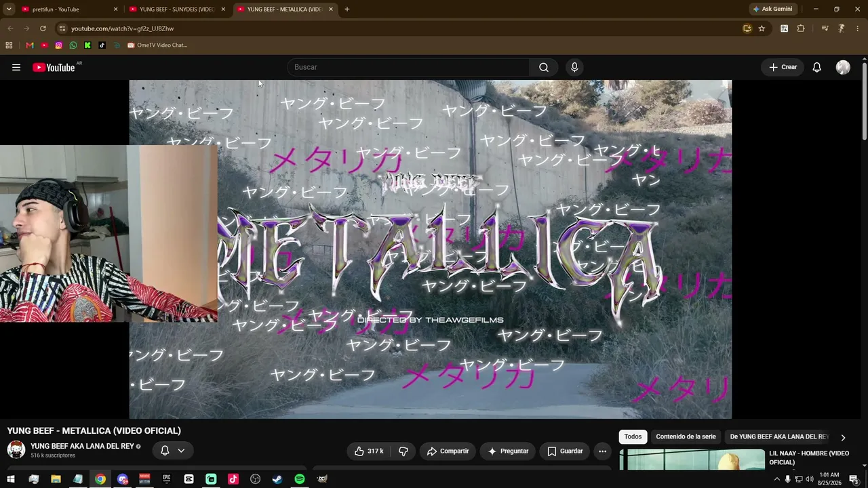Dislike the video with thumbs down
This screenshot has width=868, height=488.
(x=403, y=451)
